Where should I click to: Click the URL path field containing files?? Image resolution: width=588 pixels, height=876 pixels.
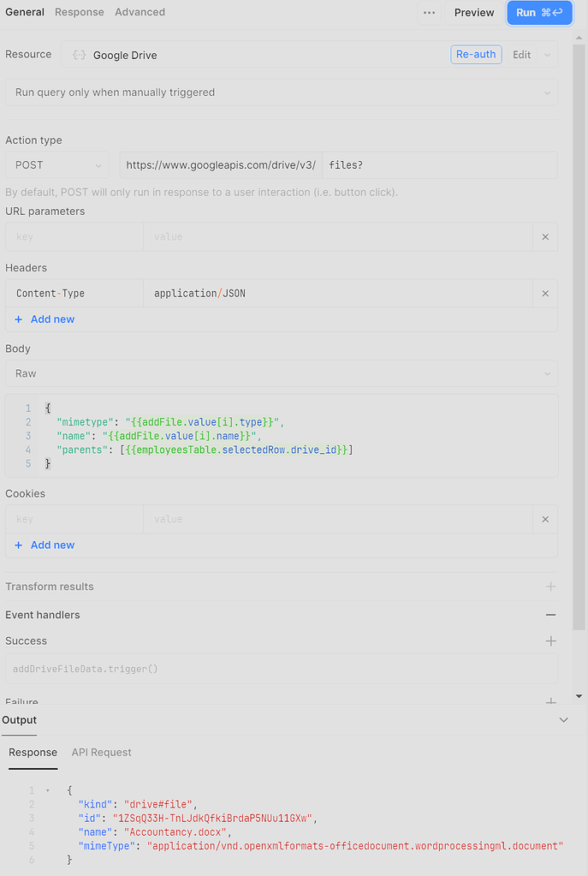pyautogui.click(x=438, y=165)
